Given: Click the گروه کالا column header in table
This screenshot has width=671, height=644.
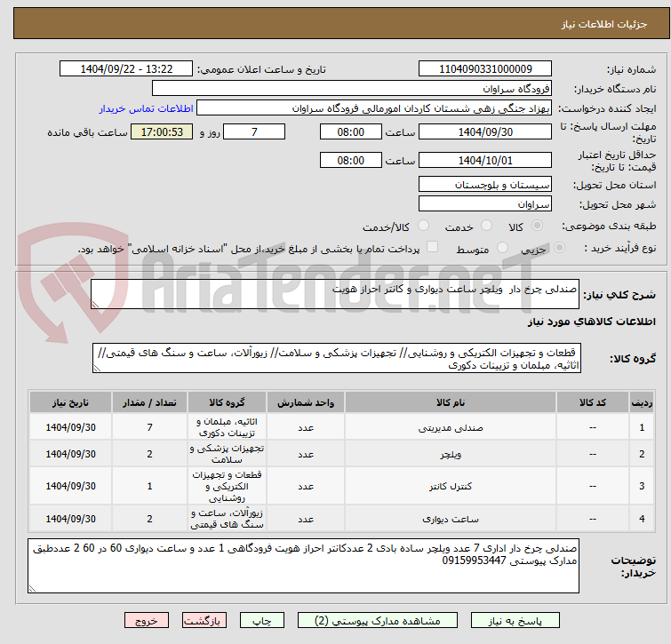Looking at the screenshot, I should (227, 402).
